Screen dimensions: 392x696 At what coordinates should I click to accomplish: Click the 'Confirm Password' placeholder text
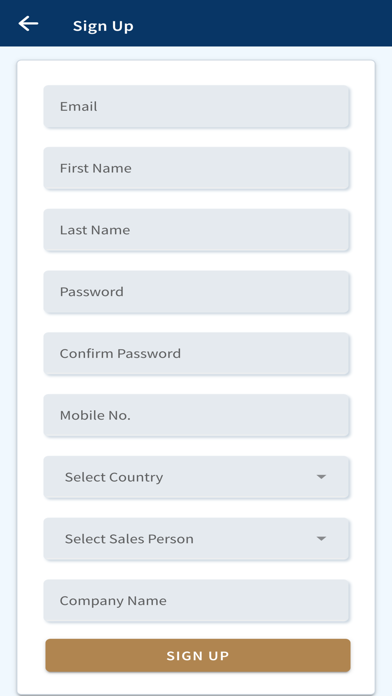click(120, 354)
